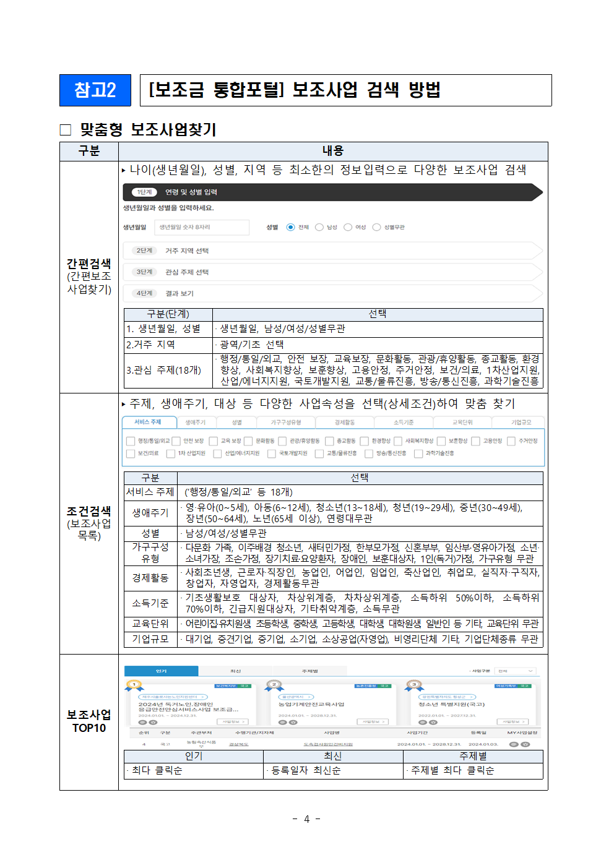Check the 사회복지향상 checkbox

click(x=398, y=441)
